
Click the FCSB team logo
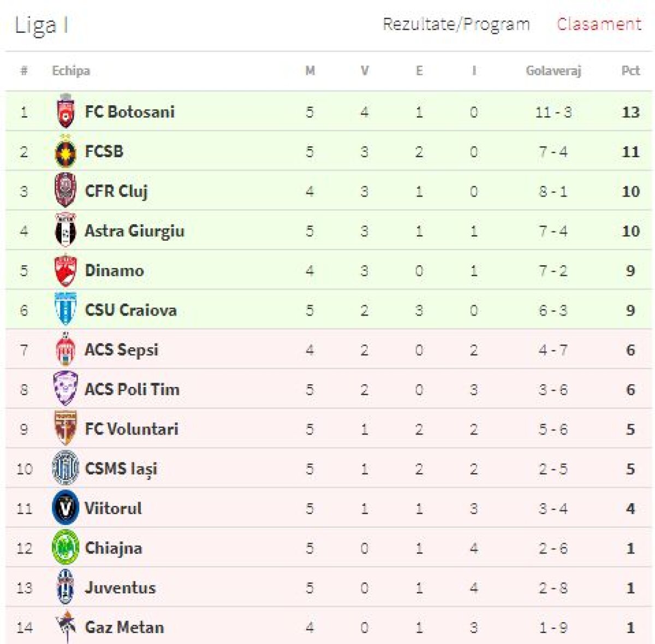tap(65, 152)
